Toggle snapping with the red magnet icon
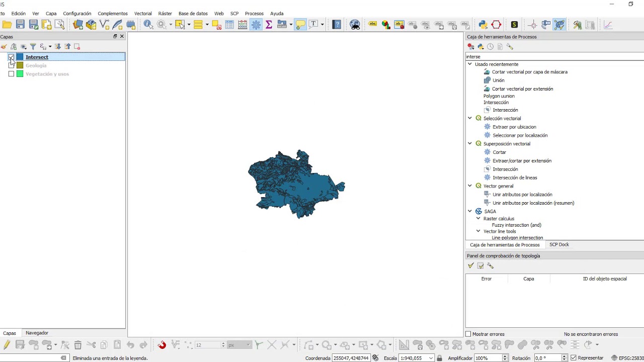Image resolution: width=644 pixels, height=362 pixels. [x=162, y=345]
